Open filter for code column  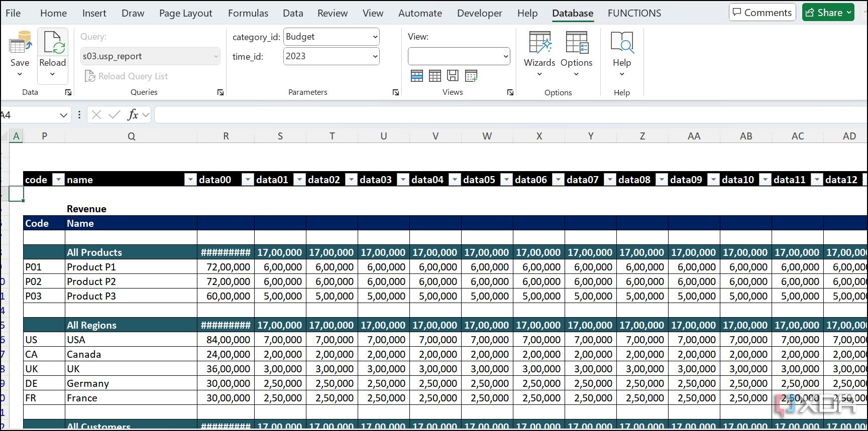point(59,180)
